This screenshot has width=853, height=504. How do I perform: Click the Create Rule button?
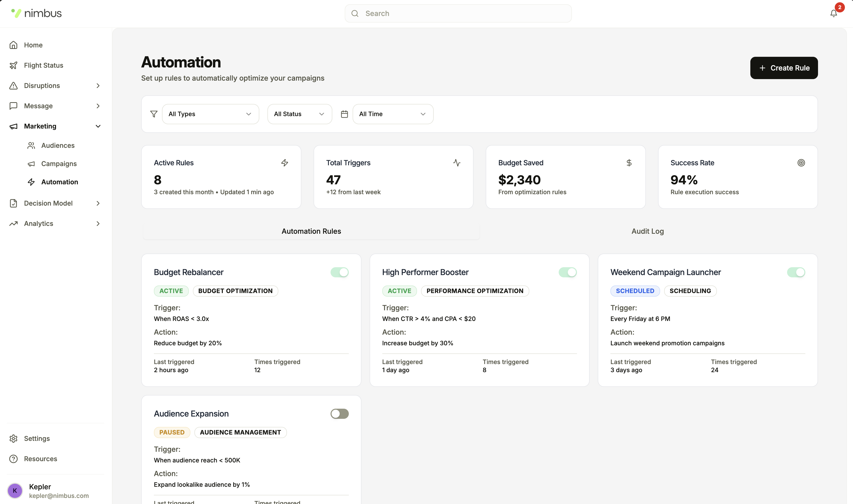784,68
